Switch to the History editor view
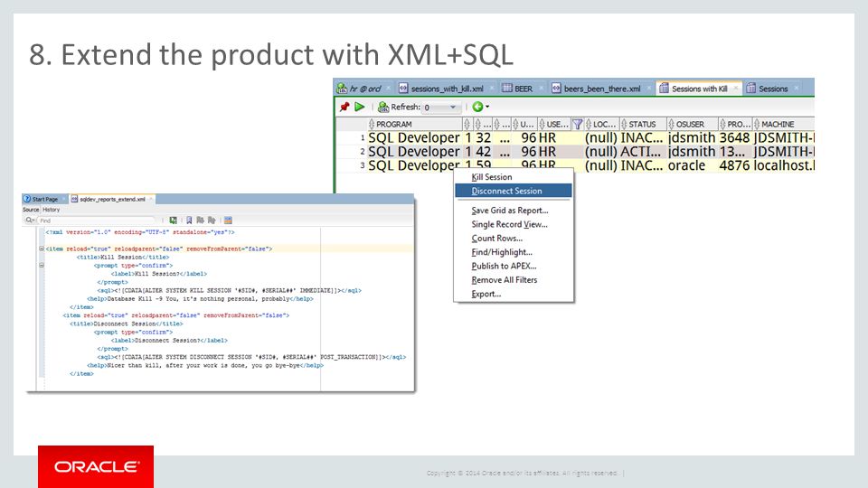The height and width of the screenshot is (488, 868). tap(51, 210)
